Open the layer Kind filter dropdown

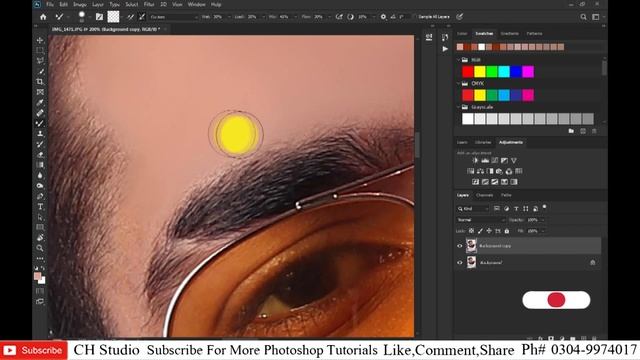tap(473, 209)
